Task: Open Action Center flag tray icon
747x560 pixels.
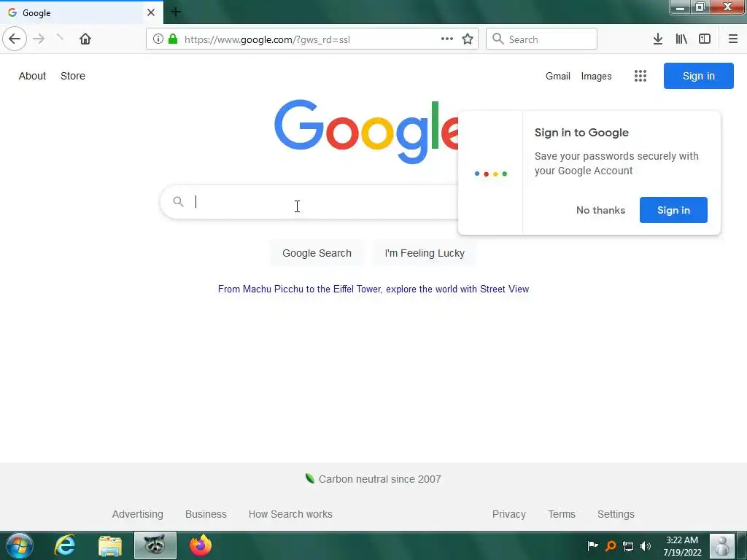Action: 592,545
